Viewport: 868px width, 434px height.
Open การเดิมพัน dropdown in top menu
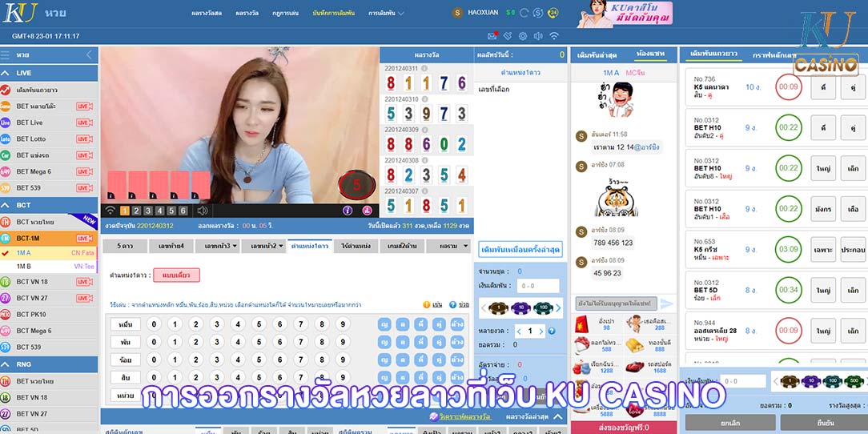click(387, 13)
